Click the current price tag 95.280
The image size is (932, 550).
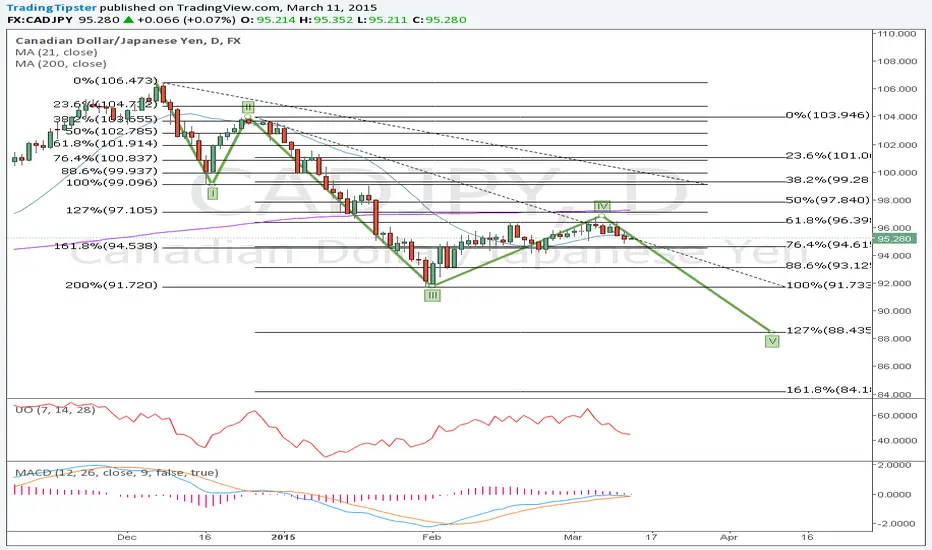(x=895, y=238)
